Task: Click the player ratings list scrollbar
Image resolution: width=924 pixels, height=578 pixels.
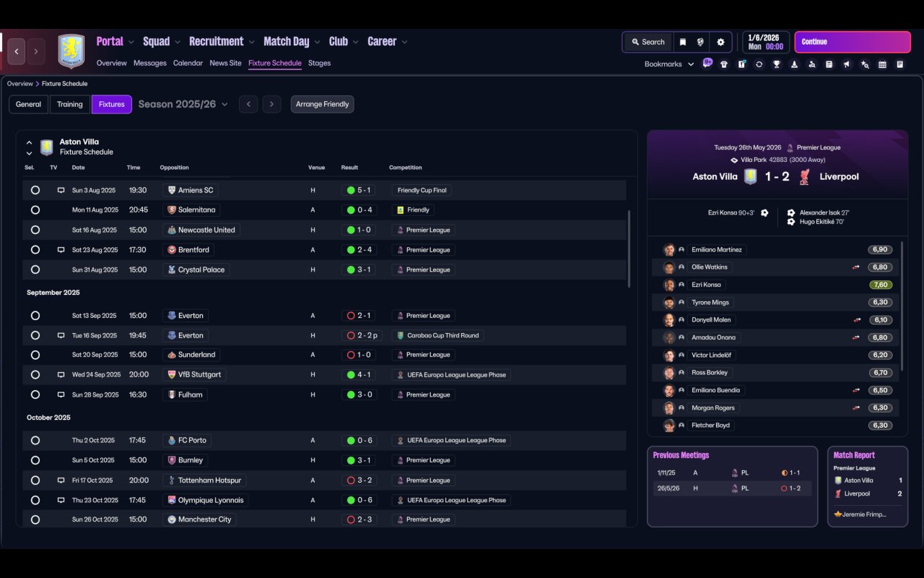Action: (902, 306)
